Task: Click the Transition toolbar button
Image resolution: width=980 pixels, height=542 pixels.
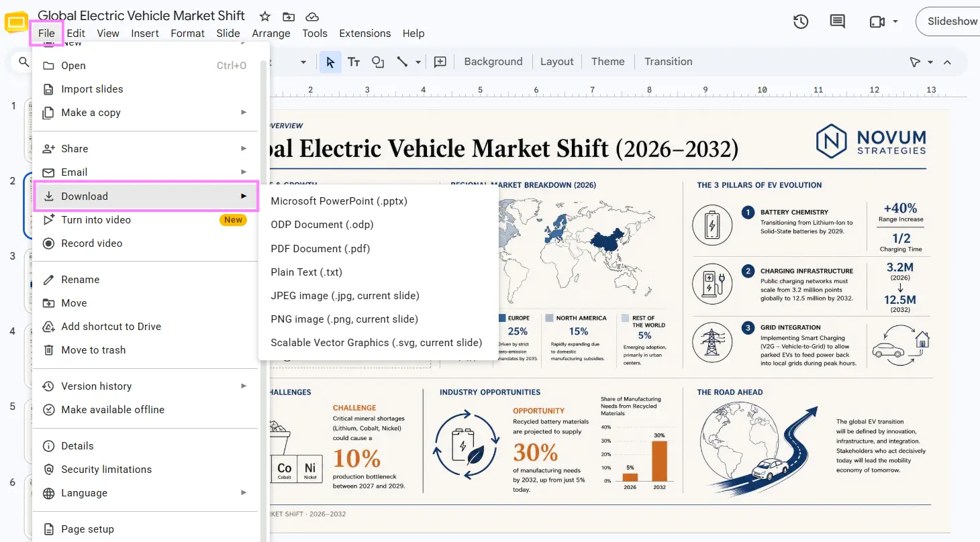Action: pyautogui.click(x=669, y=62)
